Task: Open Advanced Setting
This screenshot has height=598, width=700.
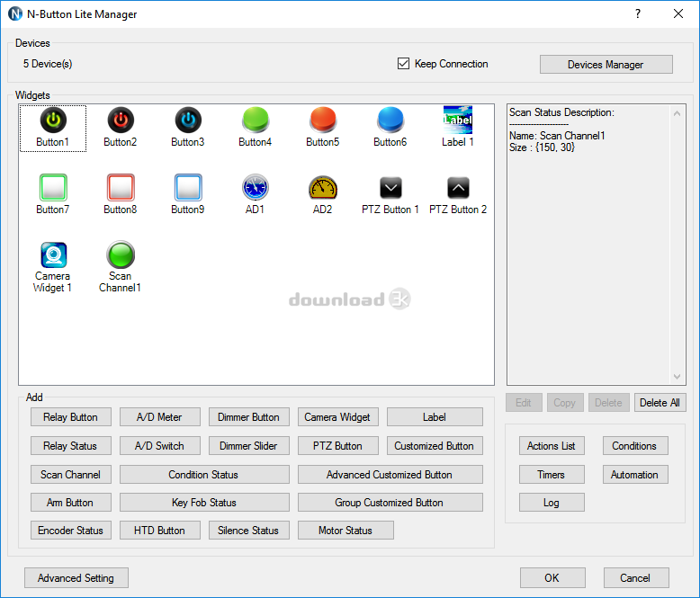Action: 76,578
